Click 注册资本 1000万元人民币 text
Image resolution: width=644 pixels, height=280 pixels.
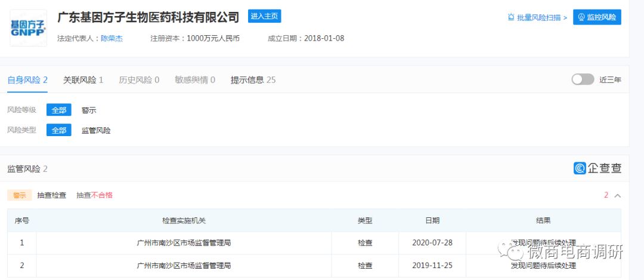[195, 39]
